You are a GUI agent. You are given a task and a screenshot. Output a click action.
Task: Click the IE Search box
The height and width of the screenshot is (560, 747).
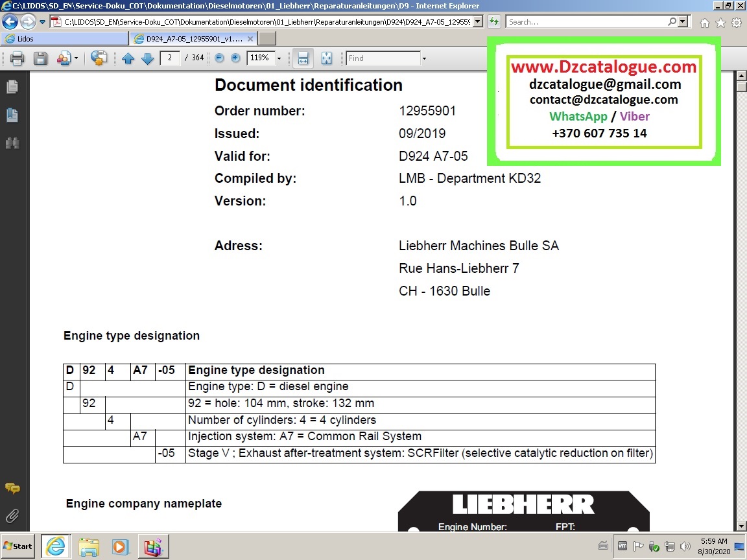586,21
